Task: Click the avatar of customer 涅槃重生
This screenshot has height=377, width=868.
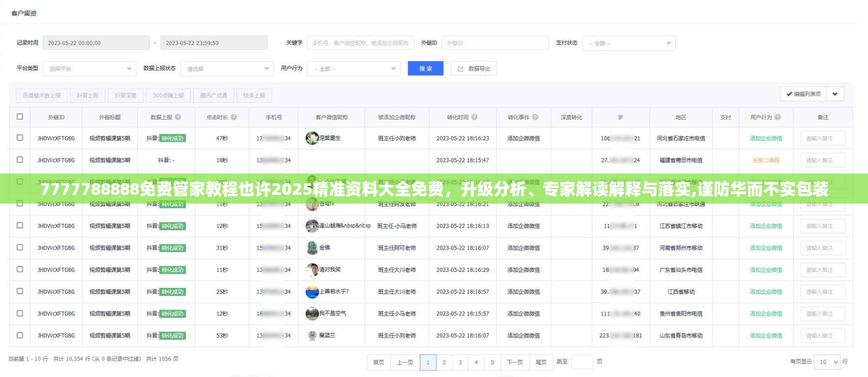Action: pos(312,138)
